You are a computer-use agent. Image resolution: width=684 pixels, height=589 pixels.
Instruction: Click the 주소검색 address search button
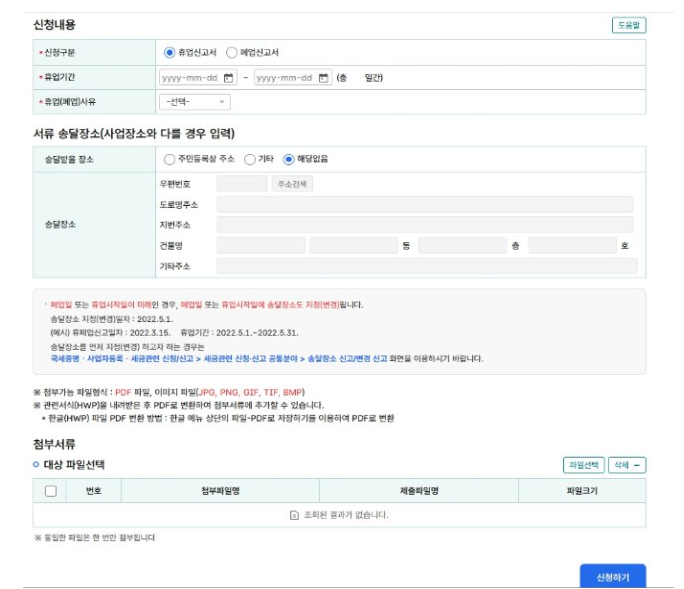pos(292,184)
